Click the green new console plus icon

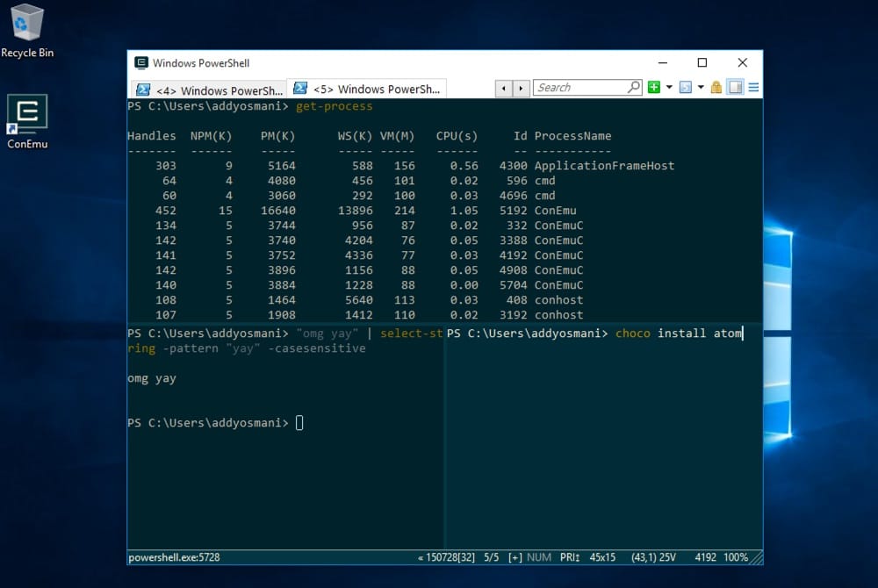tap(654, 88)
